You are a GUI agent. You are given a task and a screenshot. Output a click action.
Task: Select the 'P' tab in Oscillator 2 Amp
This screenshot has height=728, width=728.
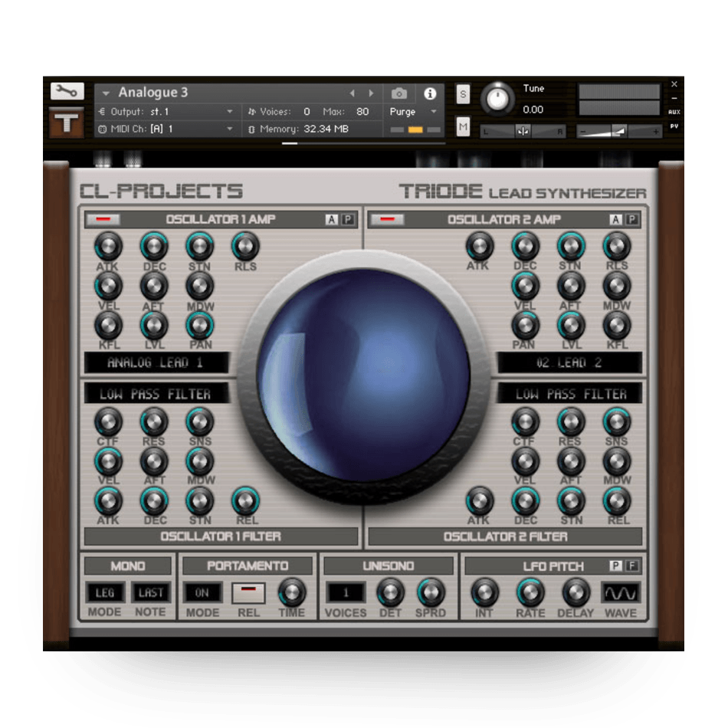tap(631, 220)
